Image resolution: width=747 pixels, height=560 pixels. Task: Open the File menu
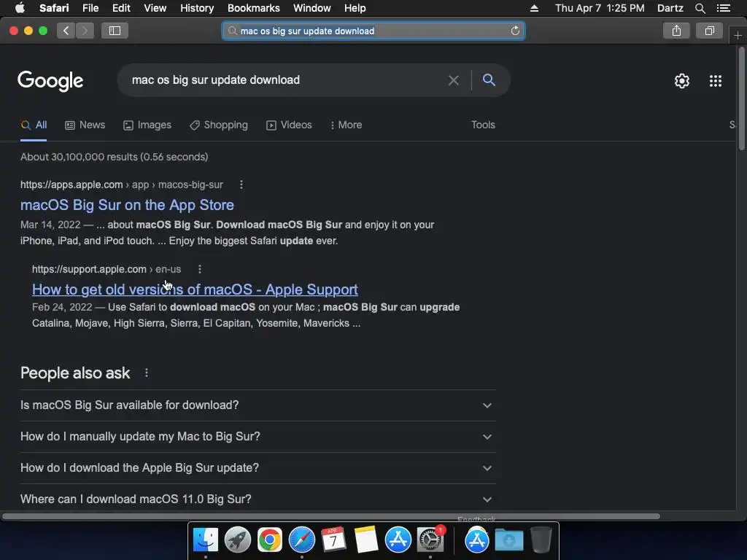90,8
